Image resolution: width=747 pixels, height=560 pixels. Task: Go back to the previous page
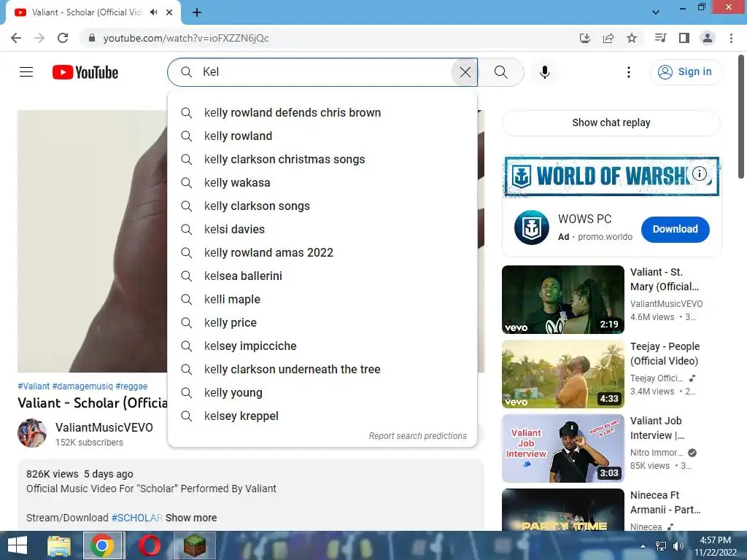[x=16, y=38]
